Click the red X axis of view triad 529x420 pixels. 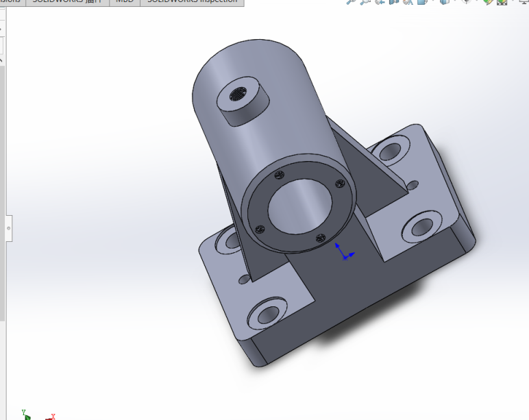tap(51, 417)
